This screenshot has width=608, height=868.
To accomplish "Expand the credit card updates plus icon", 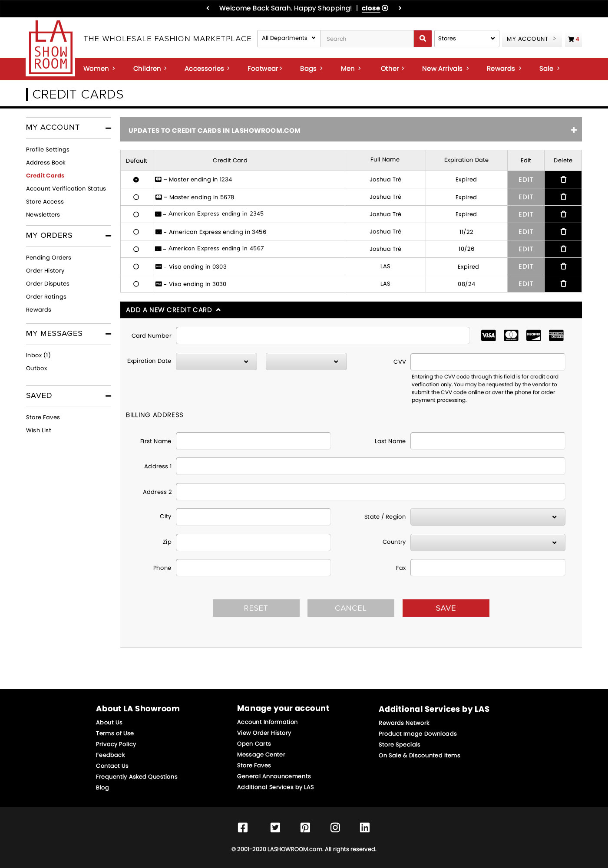I will [574, 130].
